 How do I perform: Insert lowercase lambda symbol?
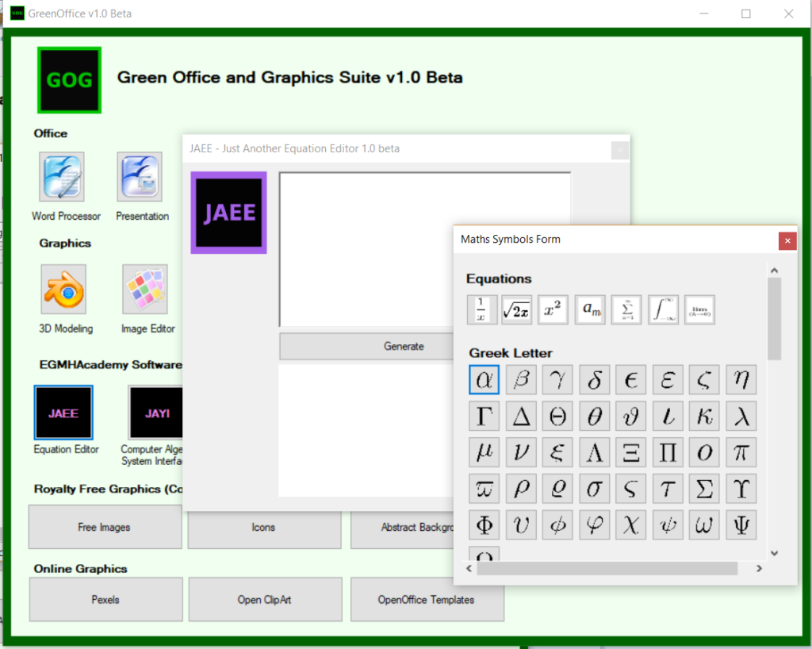(741, 416)
